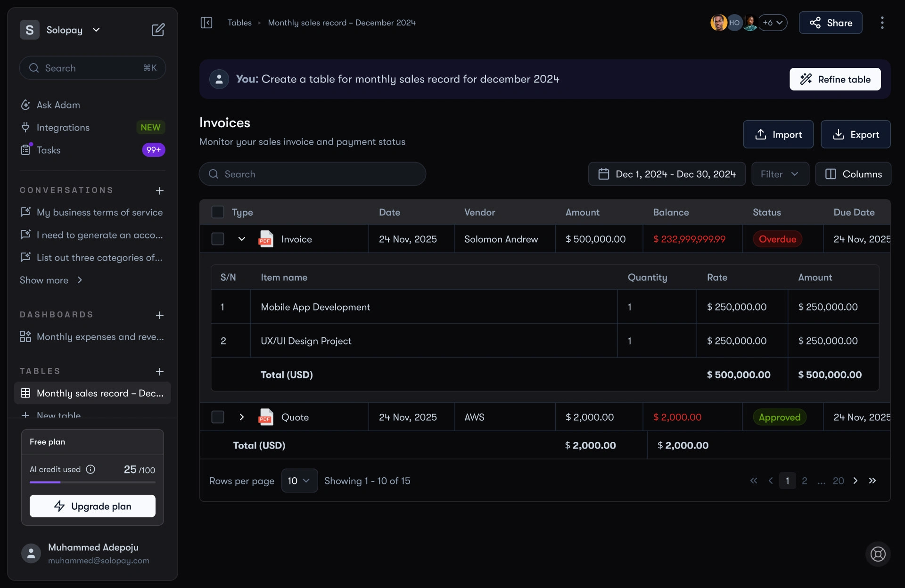
Task: Open the vertical three-dot options menu
Action: [882, 23]
